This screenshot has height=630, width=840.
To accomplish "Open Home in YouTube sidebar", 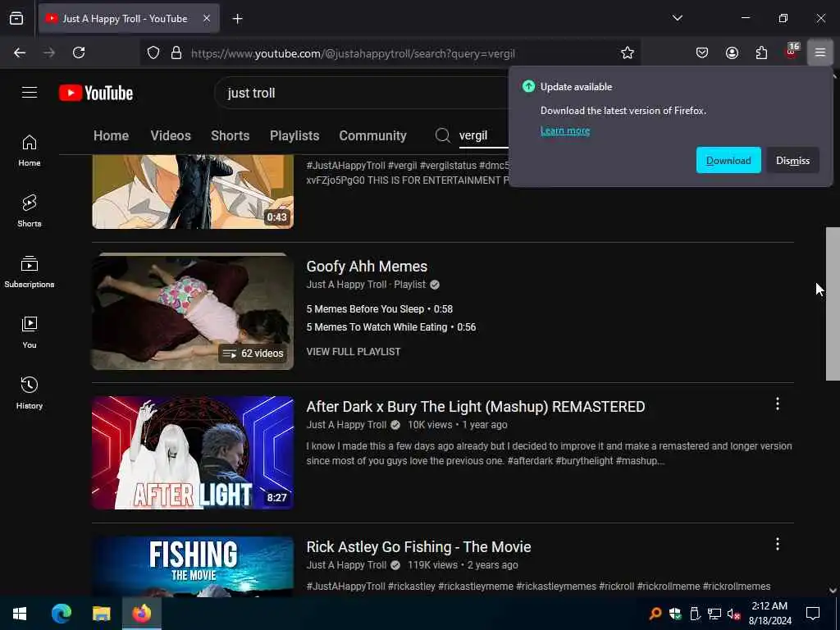I will 30,151.
